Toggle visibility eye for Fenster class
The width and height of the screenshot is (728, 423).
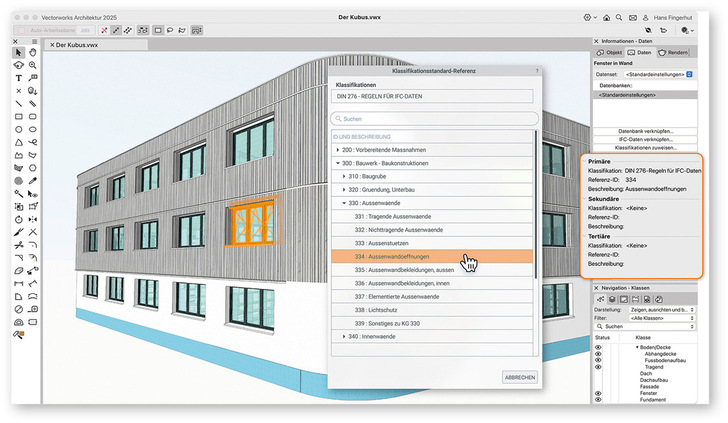click(597, 394)
